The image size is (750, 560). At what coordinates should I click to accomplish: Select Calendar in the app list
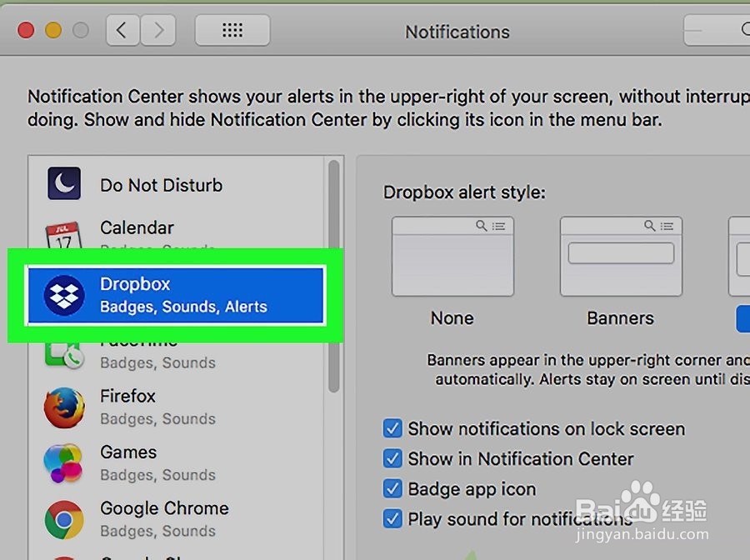176,232
